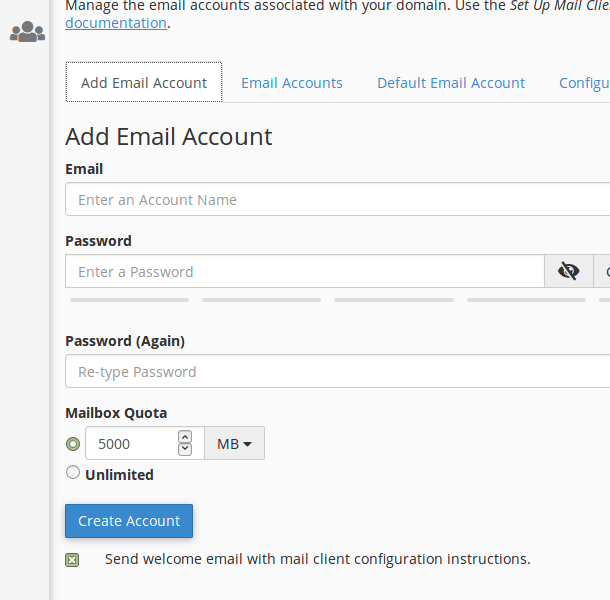
Task: Focus the Enter a Password field
Action: point(305,272)
